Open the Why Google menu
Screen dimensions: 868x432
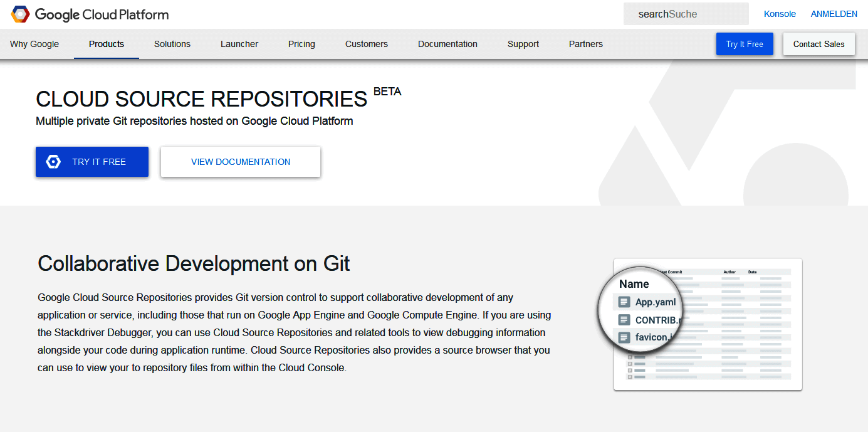(34, 44)
